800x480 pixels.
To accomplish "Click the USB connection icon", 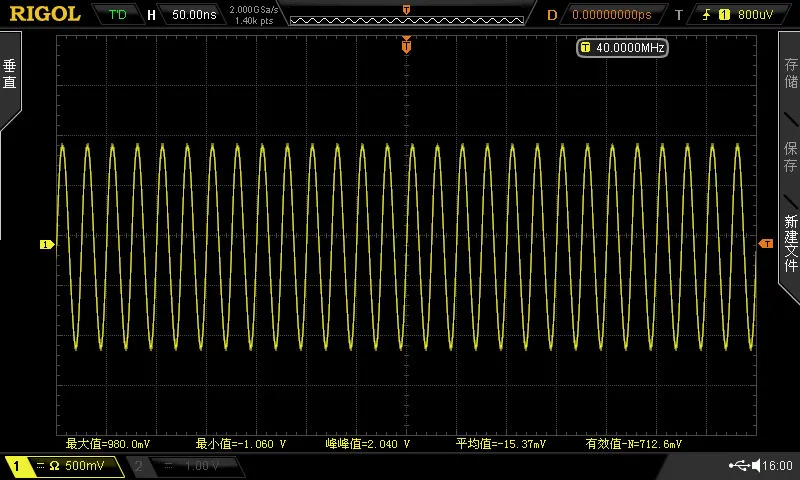I will coord(739,465).
